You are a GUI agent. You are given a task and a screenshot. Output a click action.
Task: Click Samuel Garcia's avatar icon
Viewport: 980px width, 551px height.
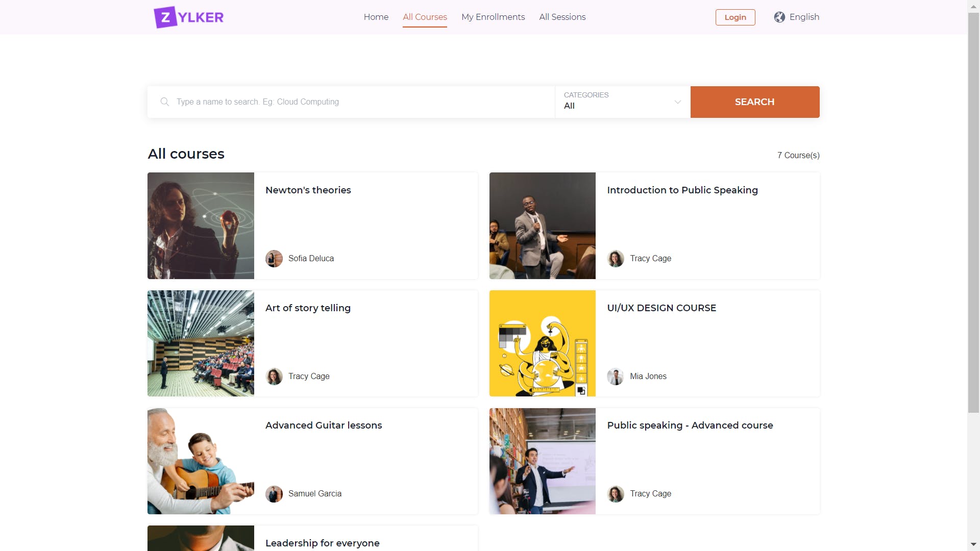click(x=274, y=494)
